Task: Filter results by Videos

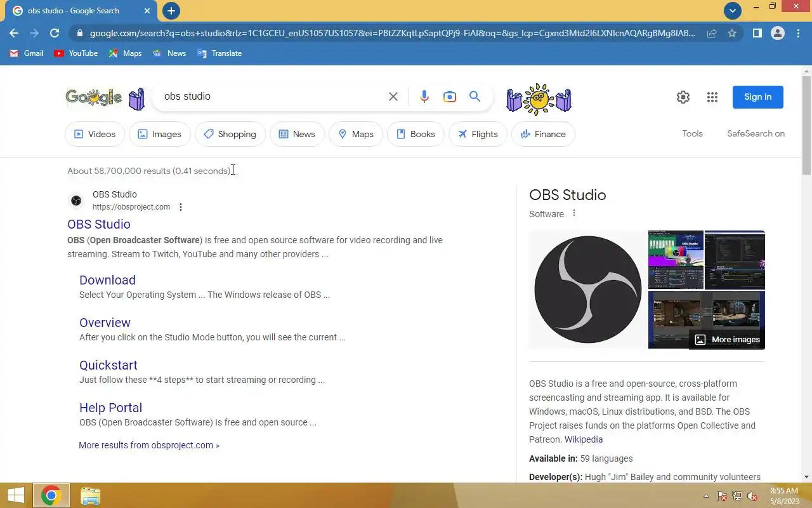Action: [95, 134]
